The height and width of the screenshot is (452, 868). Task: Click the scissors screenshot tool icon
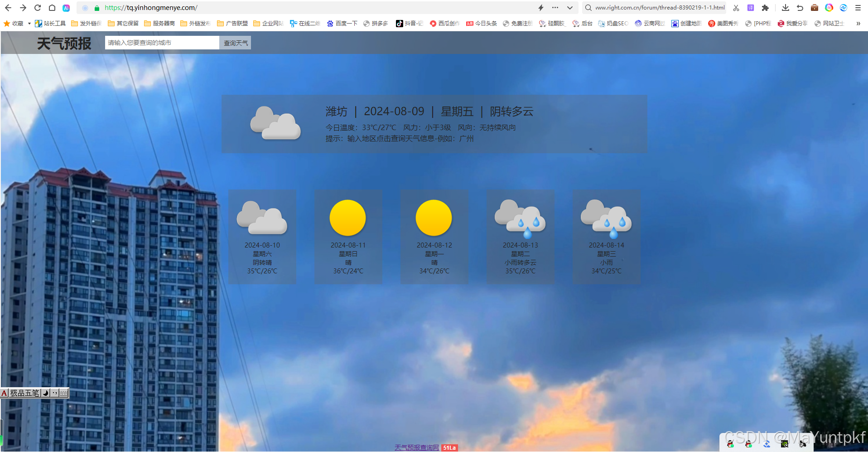[736, 8]
